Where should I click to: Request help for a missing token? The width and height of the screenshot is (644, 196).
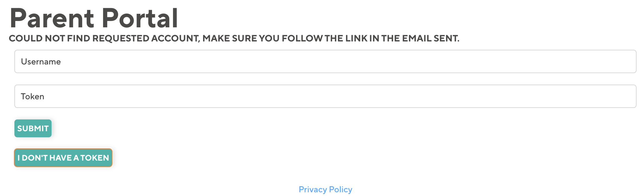point(63,158)
